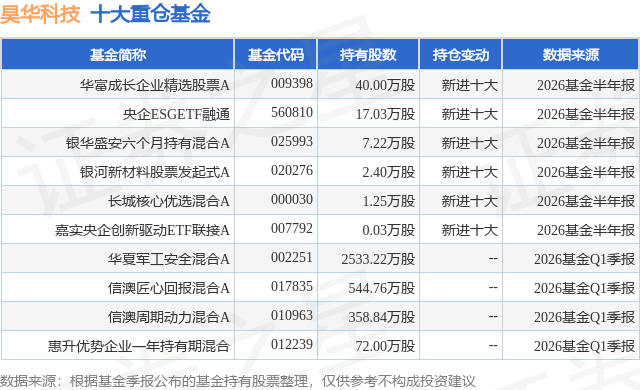The width and height of the screenshot is (640, 390).
Task: Select fund 华富成长企业精选股票A
Action: 155,85
